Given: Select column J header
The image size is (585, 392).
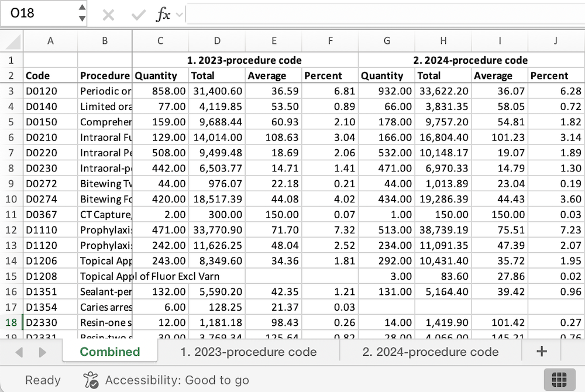Looking at the screenshot, I should (x=556, y=40).
